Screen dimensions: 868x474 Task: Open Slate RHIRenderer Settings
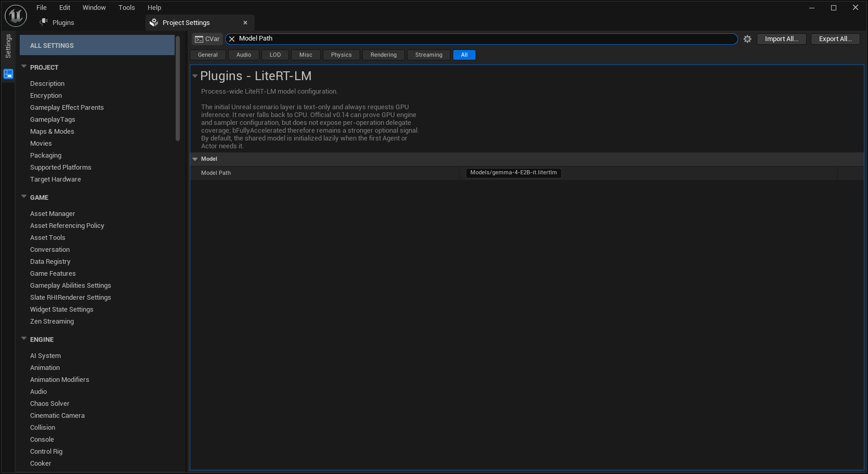(71, 297)
